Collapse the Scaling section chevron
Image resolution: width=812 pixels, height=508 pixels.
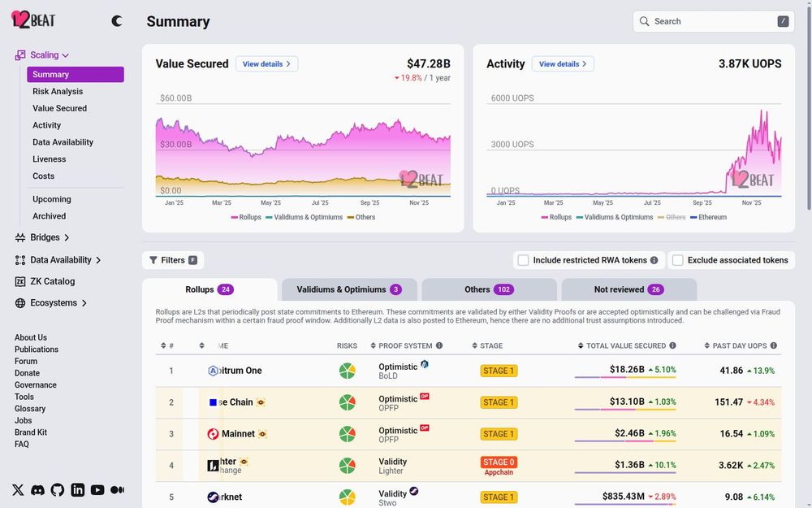click(65, 55)
